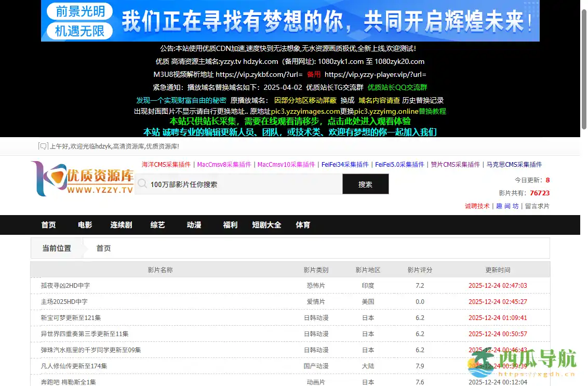Open the 福利 section
This screenshot has width=588, height=386.
pos(230,225)
